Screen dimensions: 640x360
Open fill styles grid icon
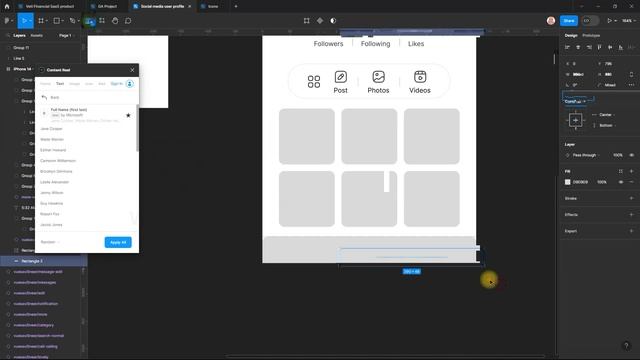(x=621, y=171)
